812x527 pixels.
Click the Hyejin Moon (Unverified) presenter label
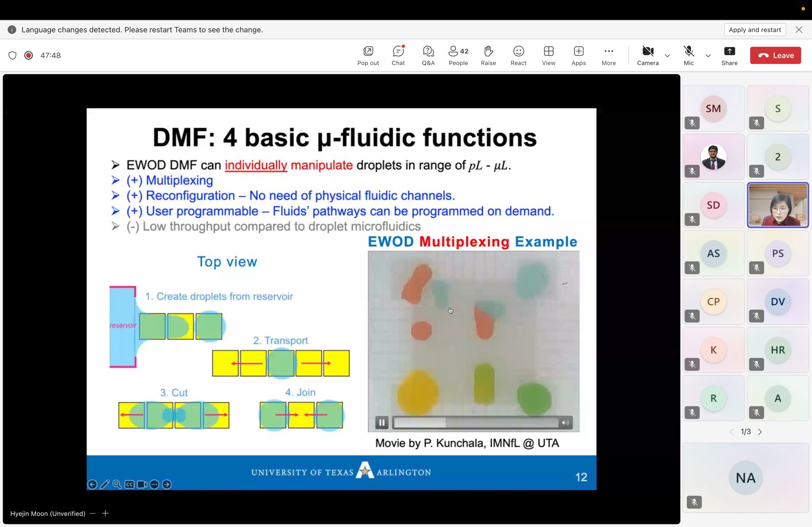(48, 513)
